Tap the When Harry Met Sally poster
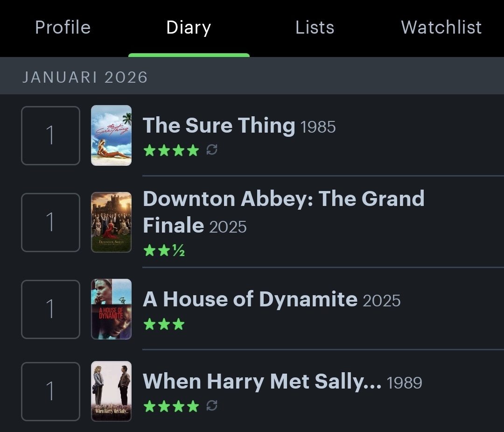Screen dimensions: 504x432 tap(111, 391)
